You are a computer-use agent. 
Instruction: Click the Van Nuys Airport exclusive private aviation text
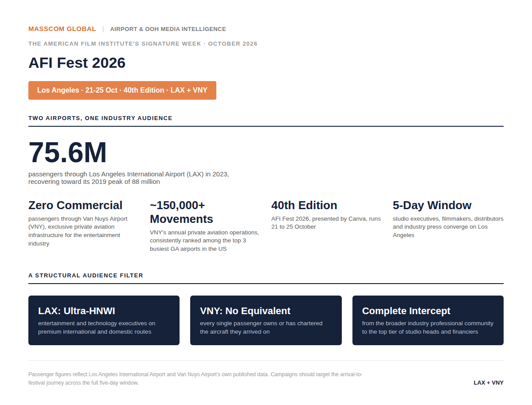pos(78,231)
